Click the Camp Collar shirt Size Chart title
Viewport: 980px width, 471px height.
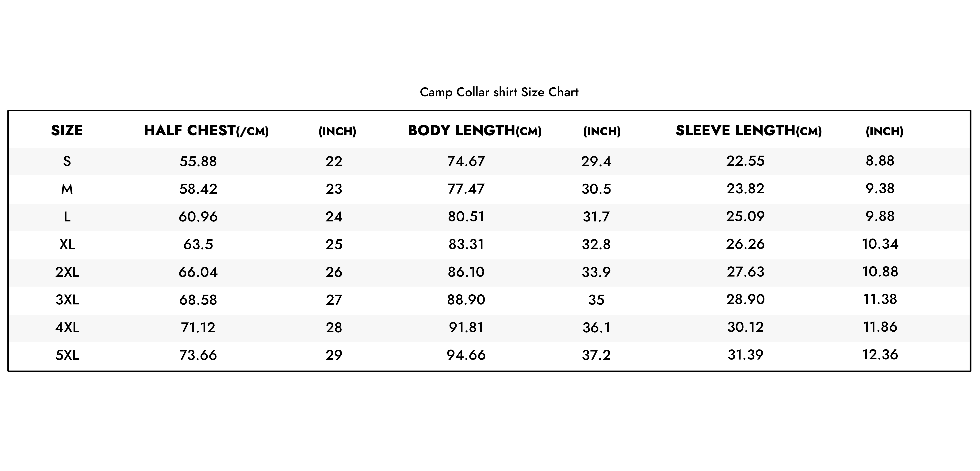(x=499, y=92)
